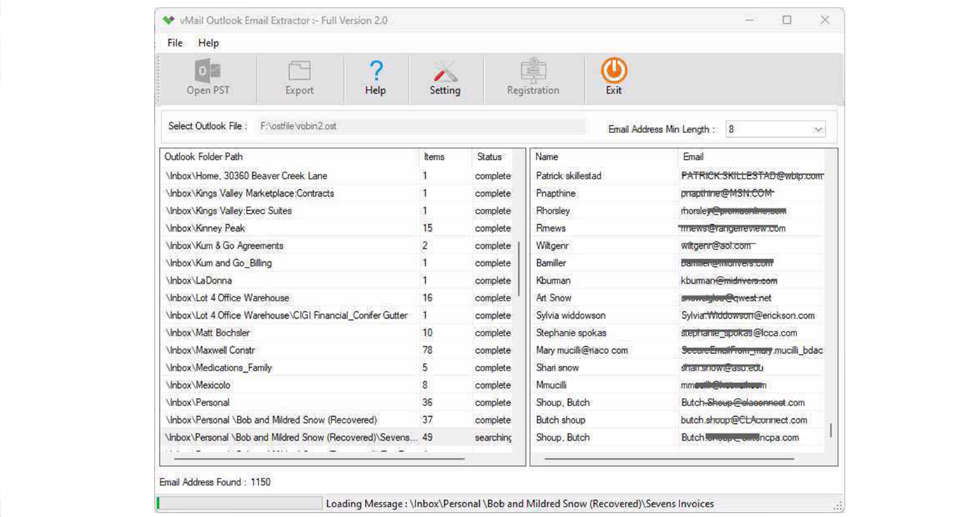
Task: Select the \Inbox\Medications_Family row
Action: click(337, 368)
